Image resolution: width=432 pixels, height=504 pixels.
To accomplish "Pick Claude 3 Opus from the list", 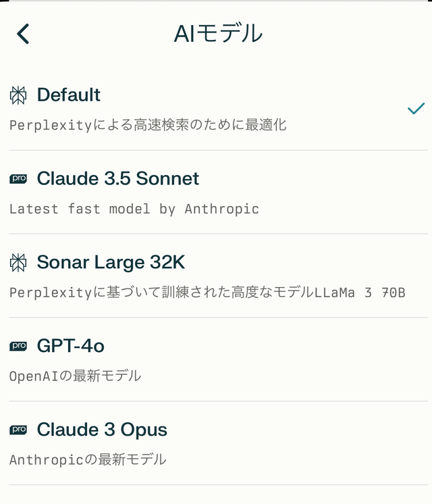I will point(102,430).
